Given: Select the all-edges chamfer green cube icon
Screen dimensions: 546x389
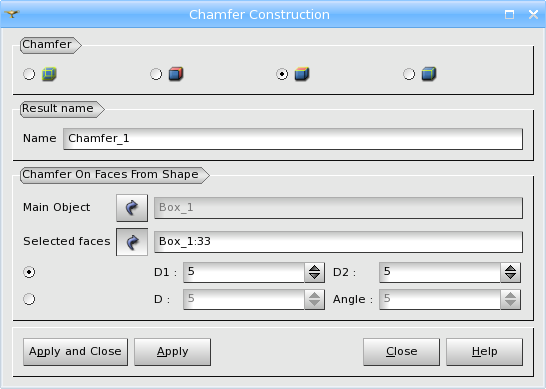Looking at the screenshot, I should pyautogui.click(x=49, y=74).
